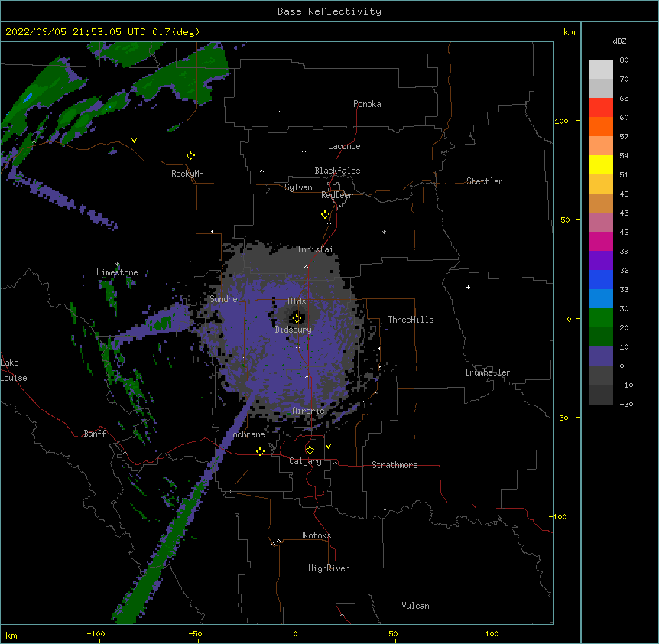Image resolution: width=659 pixels, height=644 pixels.
Task: Click the yellow diamond marker below Cochrane
Action: pos(260,451)
